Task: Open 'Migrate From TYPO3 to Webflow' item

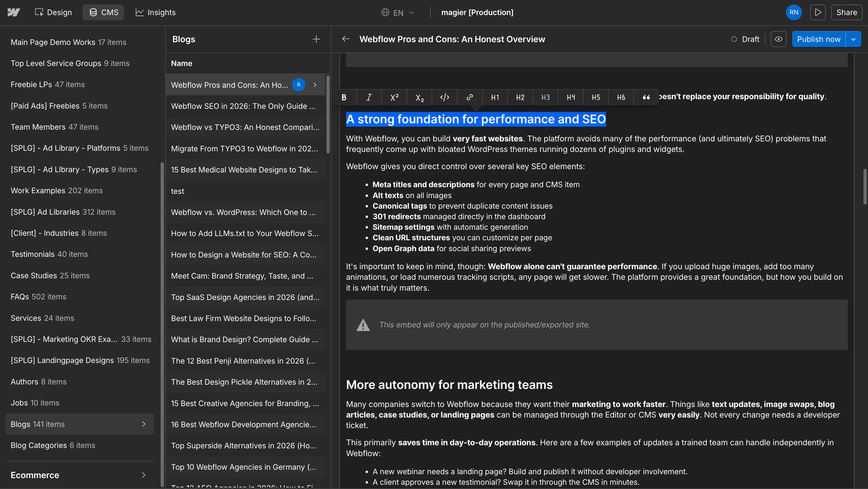Action: [245, 149]
